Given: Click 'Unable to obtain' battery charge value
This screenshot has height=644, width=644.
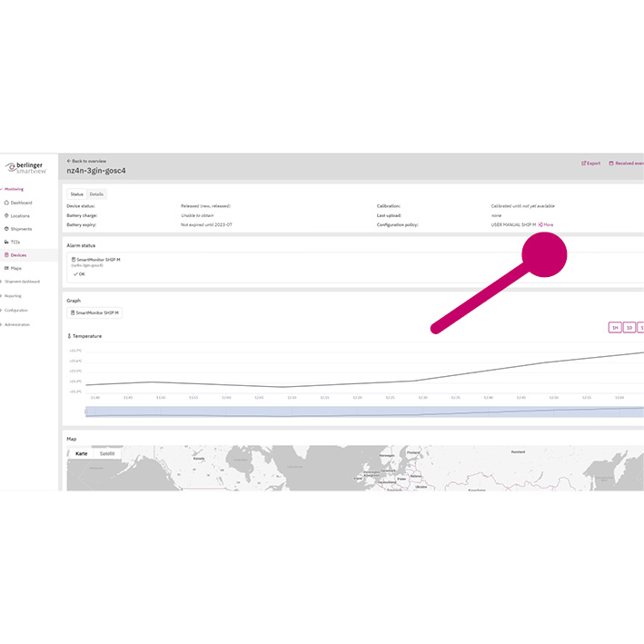Looking at the screenshot, I should [197, 215].
